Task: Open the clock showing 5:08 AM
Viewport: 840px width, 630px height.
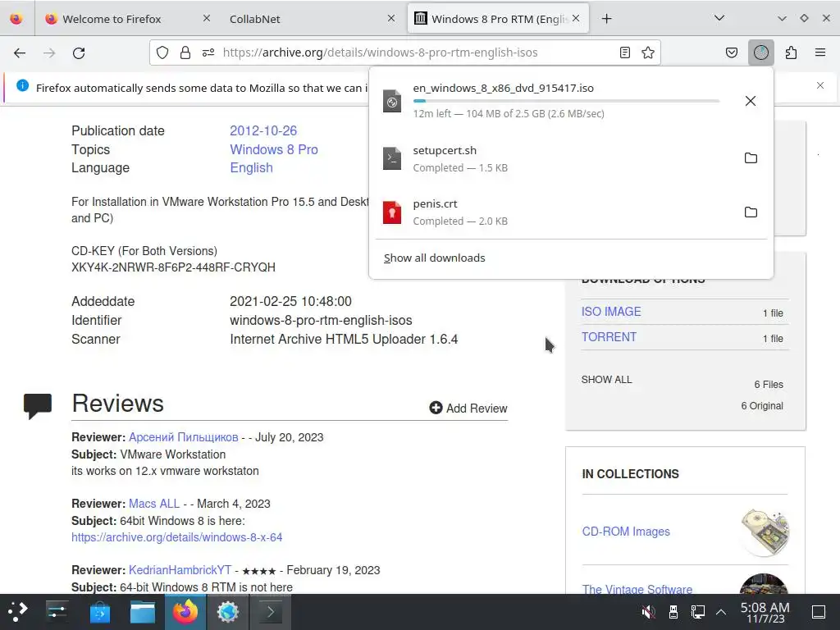Action: click(x=765, y=612)
